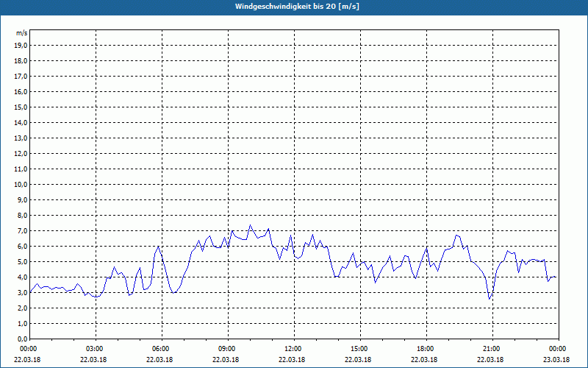Click the 21:00 time axis label
This screenshot has height=368, width=588.
click(492, 349)
